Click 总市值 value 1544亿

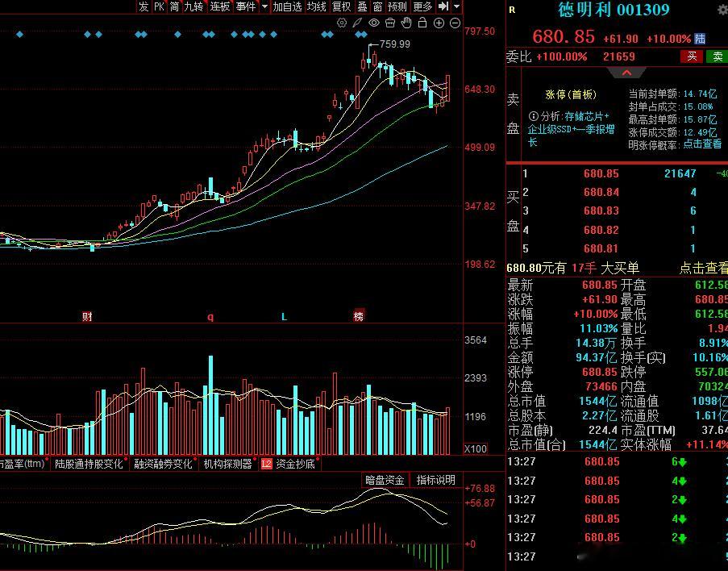coord(597,401)
